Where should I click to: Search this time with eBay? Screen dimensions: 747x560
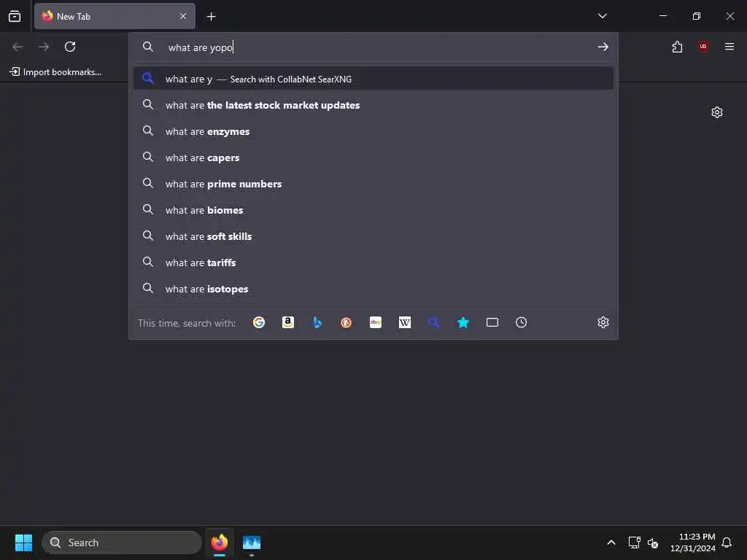coord(376,322)
